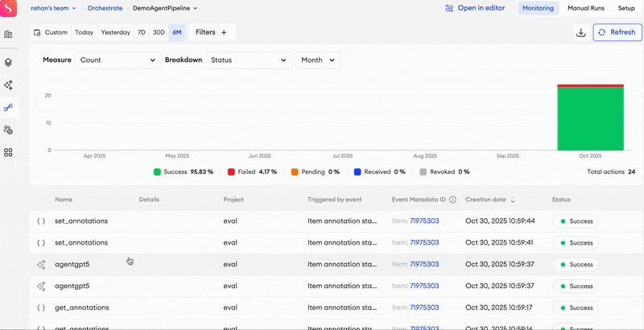This screenshot has height=330, width=644.
Task: Click the Status column header
Action: pyautogui.click(x=561, y=200)
